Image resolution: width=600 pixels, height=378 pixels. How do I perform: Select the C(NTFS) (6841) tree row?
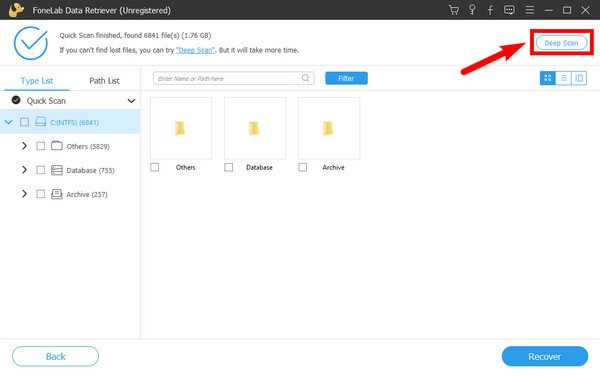pyautogui.click(x=70, y=122)
